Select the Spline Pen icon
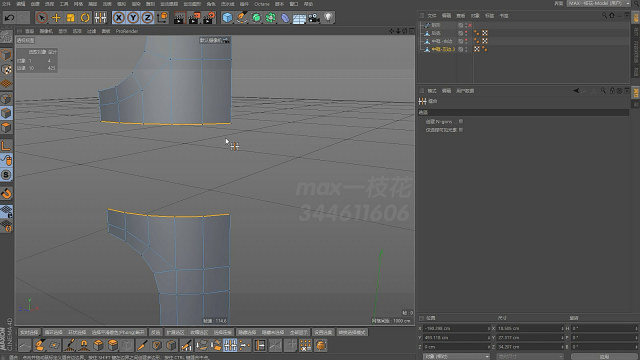This screenshot has width=640, height=360. (242, 18)
